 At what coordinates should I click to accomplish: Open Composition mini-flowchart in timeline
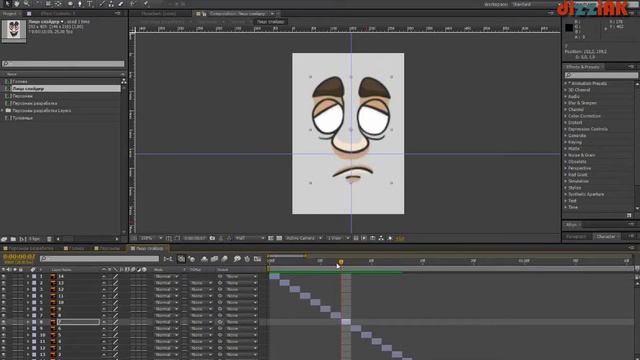pos(167,259)
